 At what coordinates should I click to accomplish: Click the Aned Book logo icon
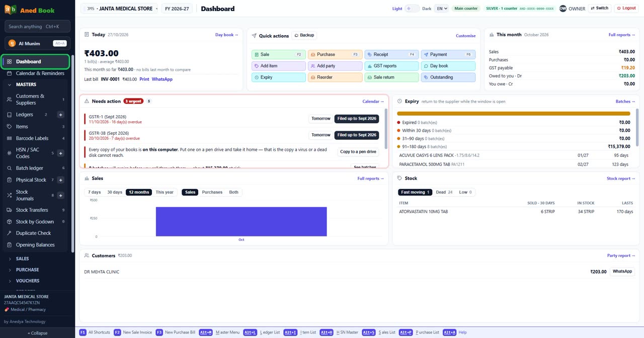[10, 10]
